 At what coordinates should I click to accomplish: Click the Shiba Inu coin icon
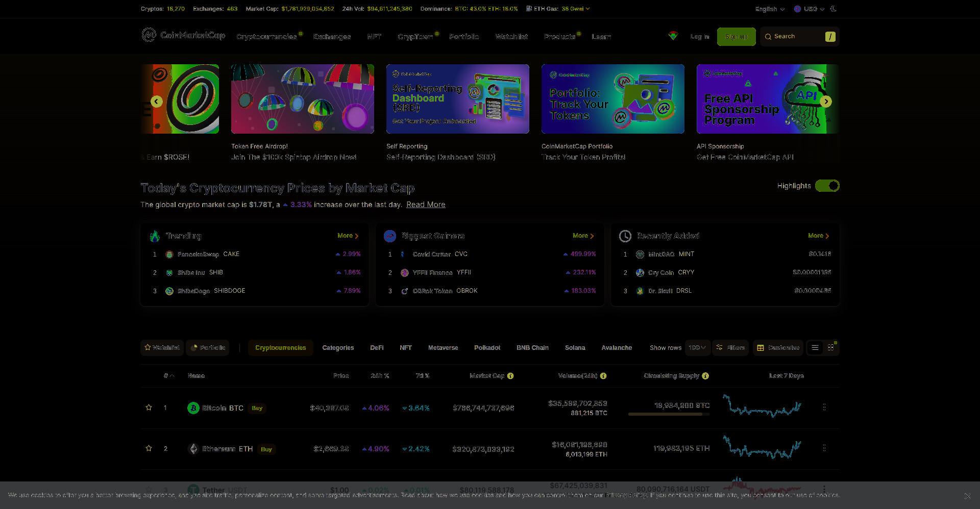point(169,273)
